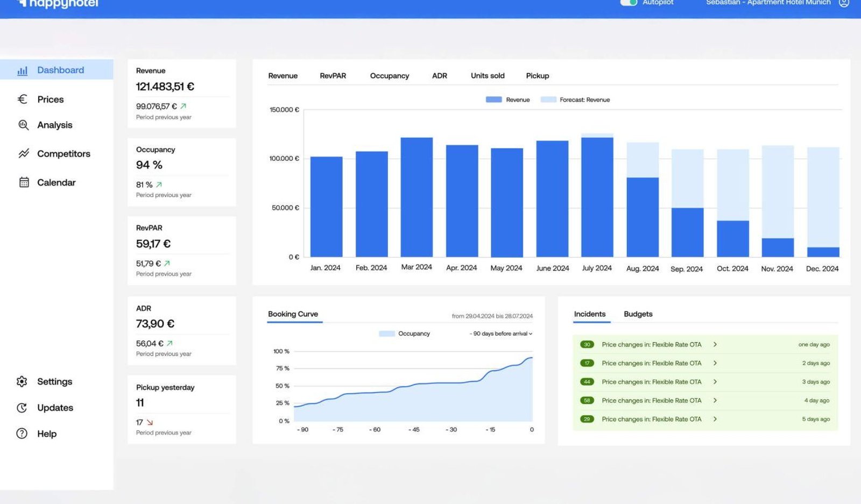Click the RevPAR card green trend arrow
Image resolution: width=861 pixels, height=504 pixels.
point(167,263)
